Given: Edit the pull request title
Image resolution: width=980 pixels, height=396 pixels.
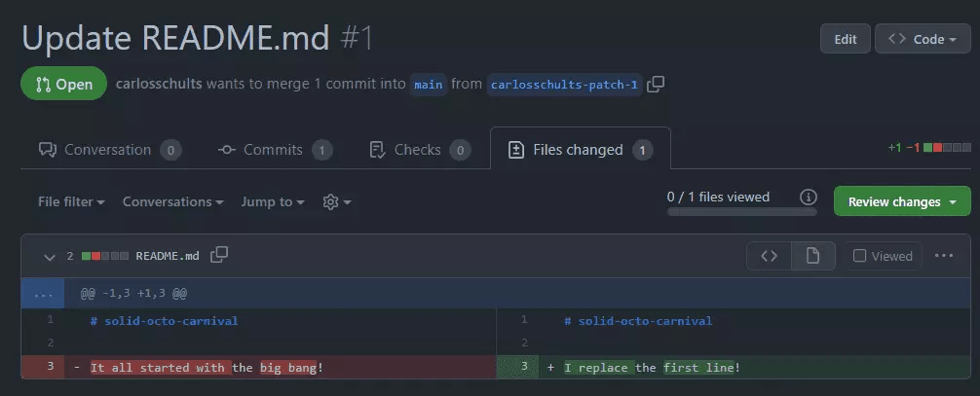Looking at the screenshot, I should [x=845, y=39].
